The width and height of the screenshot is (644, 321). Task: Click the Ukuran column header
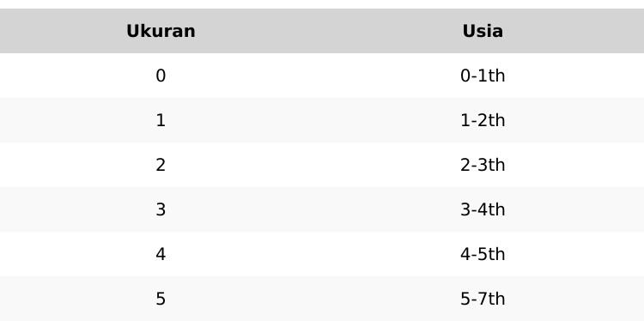pyautogui.click(x=161, y=31)
